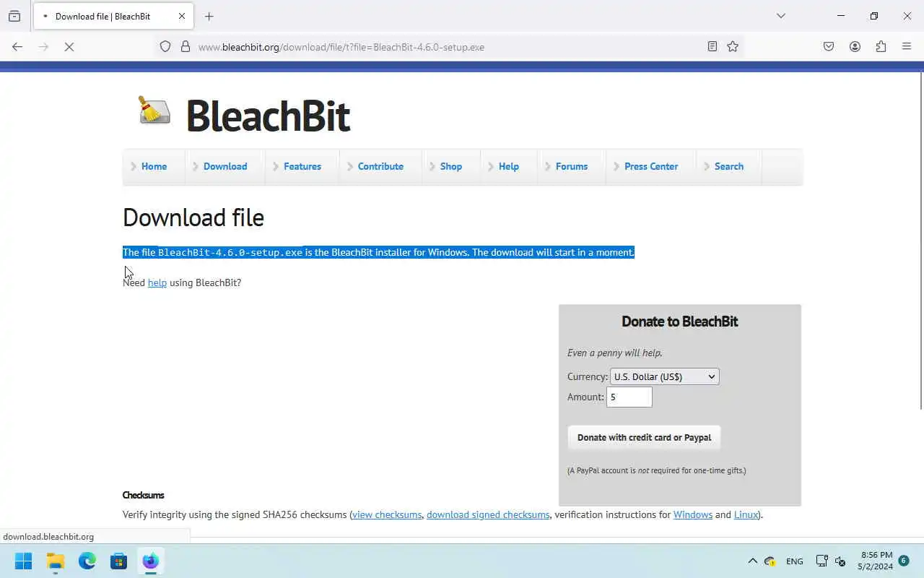Screen dimensions: 924x578
Task: Open Firefox application hamburger menu
Action: pos(907,47)
